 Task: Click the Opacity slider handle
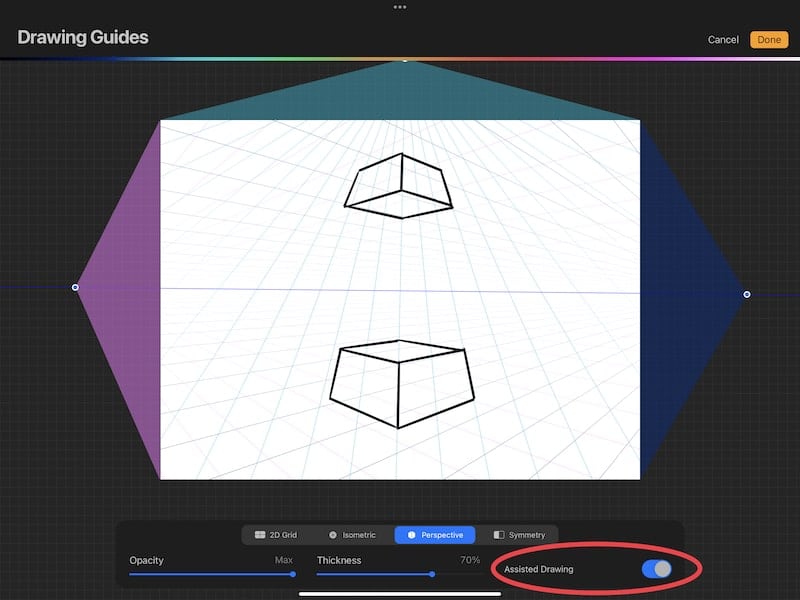click(293, 573)
